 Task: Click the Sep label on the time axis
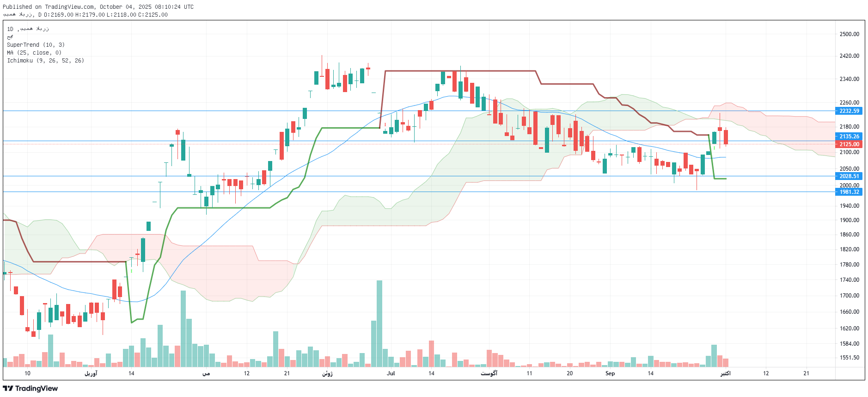[x=610, y=373]
